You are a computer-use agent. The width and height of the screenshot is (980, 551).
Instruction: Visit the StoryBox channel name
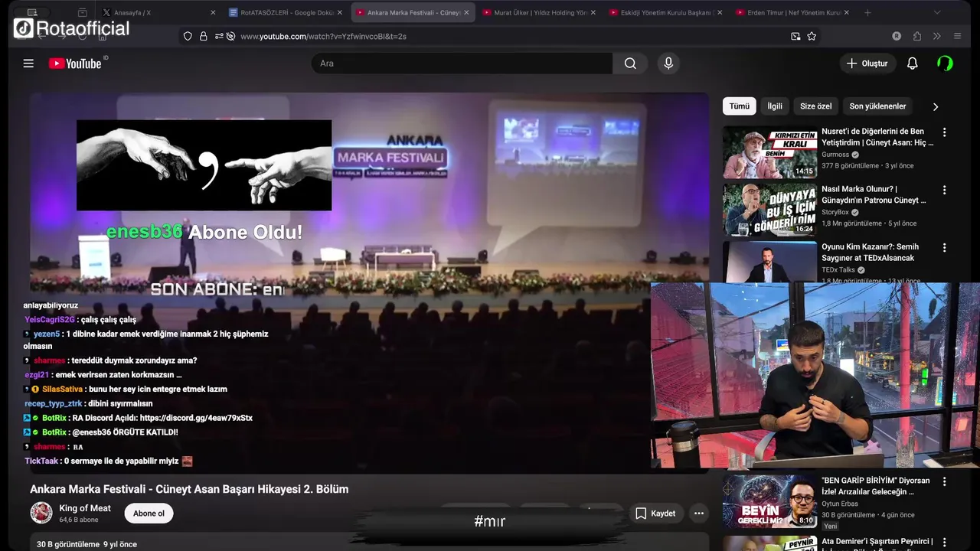[835, 212]
